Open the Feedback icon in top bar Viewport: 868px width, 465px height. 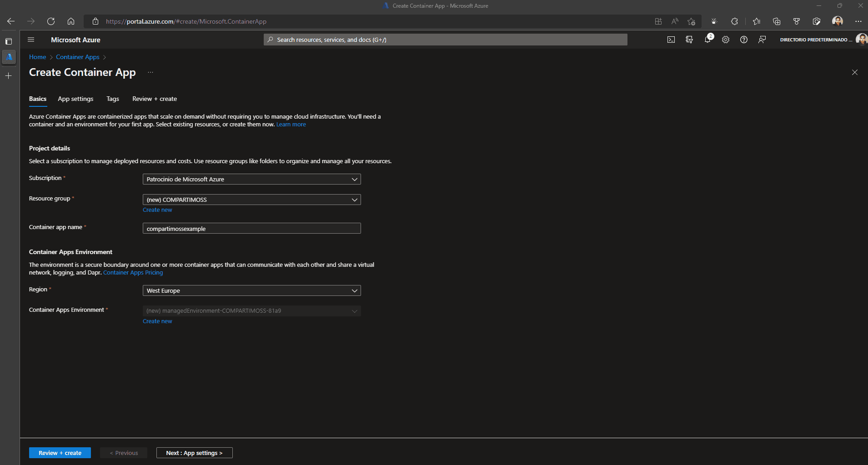[x=762, y=40]
